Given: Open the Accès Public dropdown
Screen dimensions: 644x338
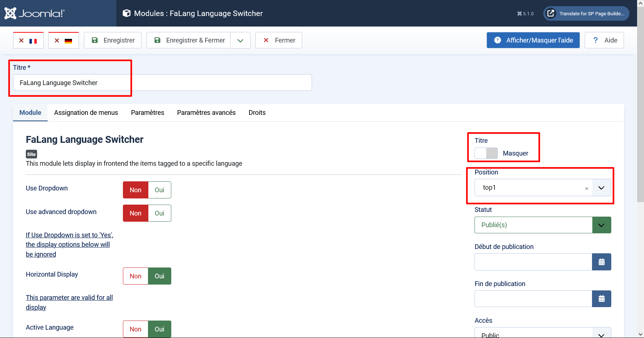Looking at the screenshot, I should [543, 333].
